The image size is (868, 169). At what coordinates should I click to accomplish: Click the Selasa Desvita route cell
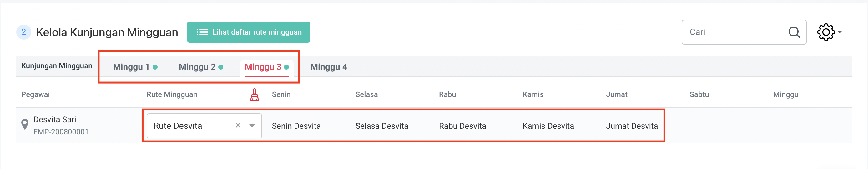(382, 126)
